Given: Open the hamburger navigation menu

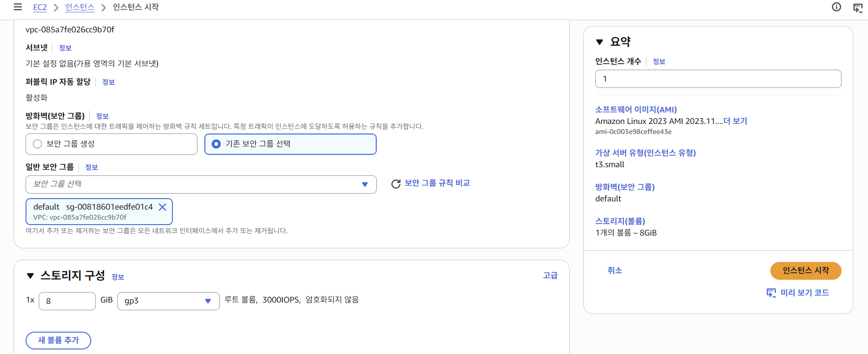Looking at the screenshot, I should (18, 7).
